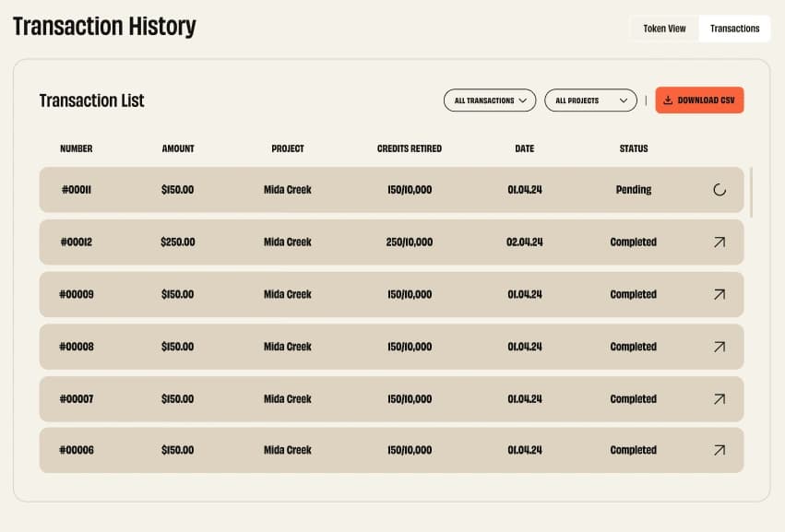This screenshot has height=532, width=785.
Task: Open transaction #00008 via its arrow icon
Action: 719,347
